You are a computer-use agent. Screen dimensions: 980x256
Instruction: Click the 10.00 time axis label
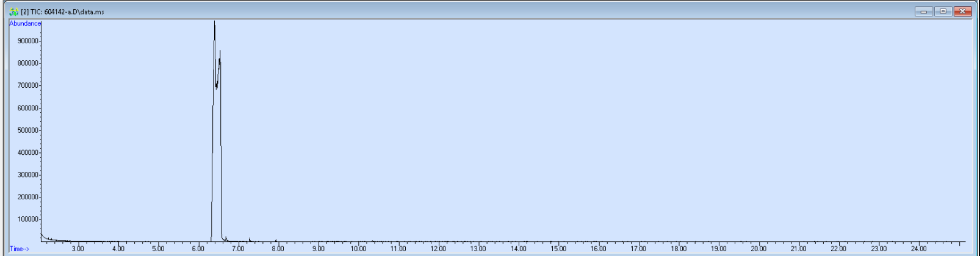(358, 249)
